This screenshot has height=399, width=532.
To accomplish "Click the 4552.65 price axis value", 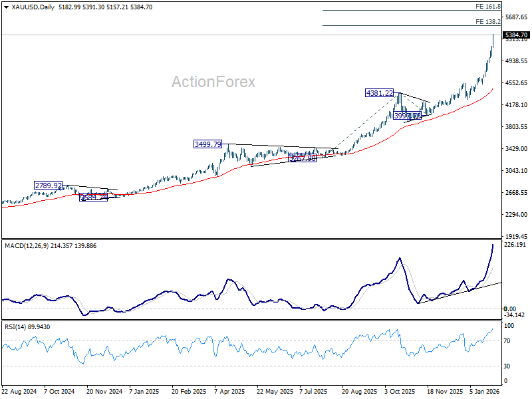I will coord(516,83).
